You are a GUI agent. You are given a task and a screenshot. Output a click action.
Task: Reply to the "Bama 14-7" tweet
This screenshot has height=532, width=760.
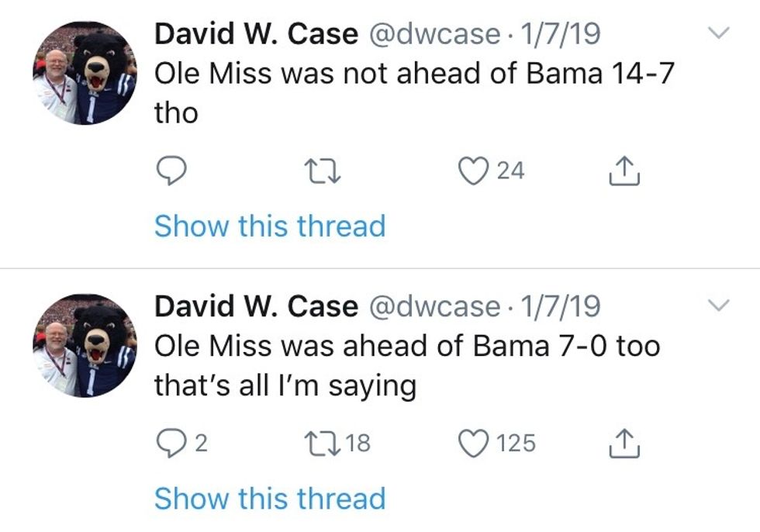tap(171, 171)
